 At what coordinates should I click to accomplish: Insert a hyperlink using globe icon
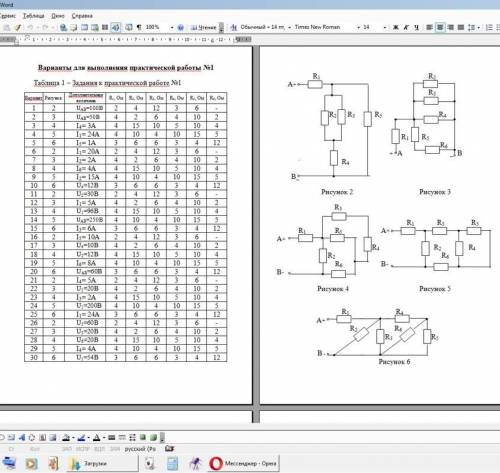click(63, 27)
